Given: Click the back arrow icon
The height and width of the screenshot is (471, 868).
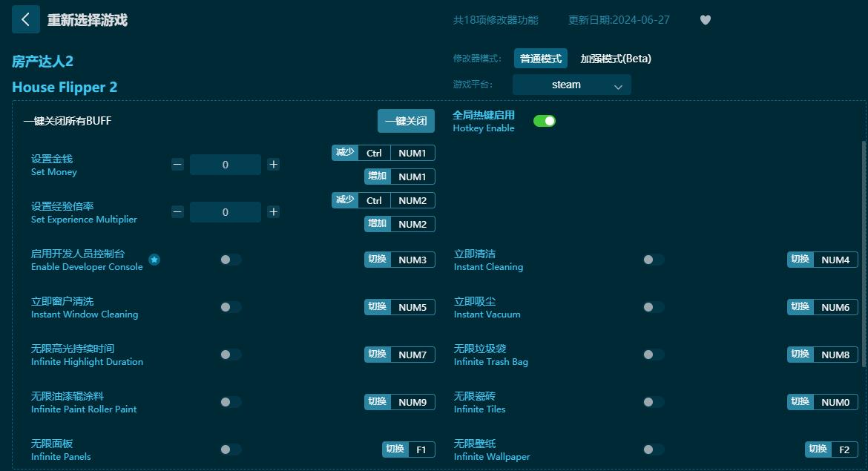Looking at the screenshot, I should pos(25,19).
